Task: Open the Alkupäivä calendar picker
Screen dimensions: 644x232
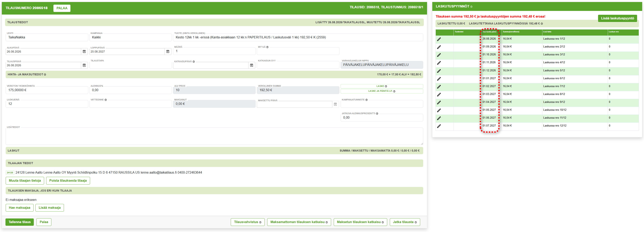Action: pyautogui.click(x=84, y=52)
